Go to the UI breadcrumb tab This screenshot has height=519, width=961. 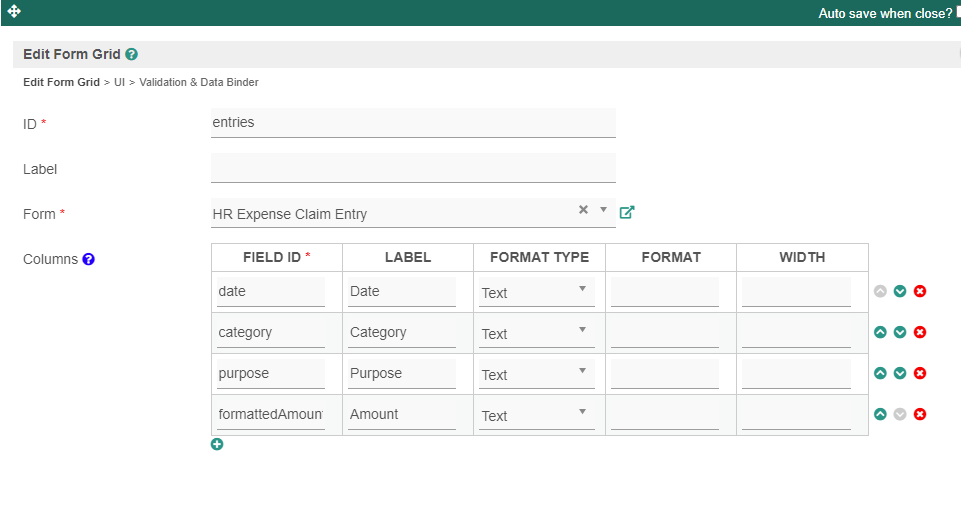click(x=119, y=82)
